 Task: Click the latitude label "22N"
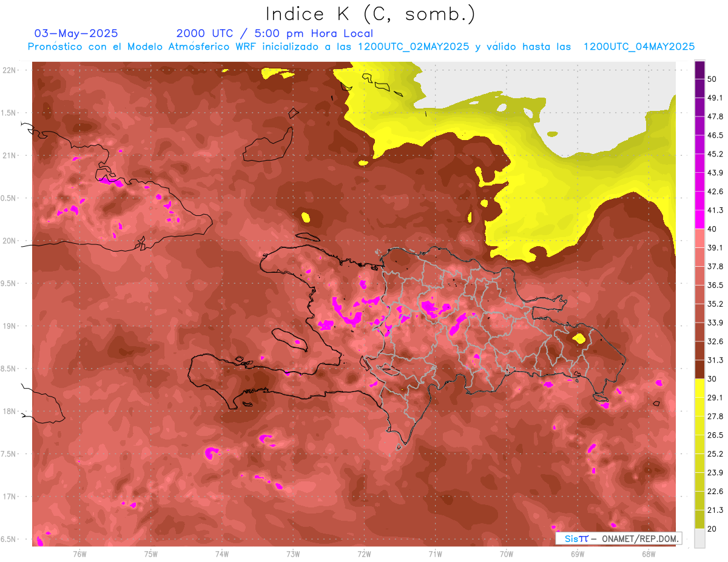click(10, 70)
